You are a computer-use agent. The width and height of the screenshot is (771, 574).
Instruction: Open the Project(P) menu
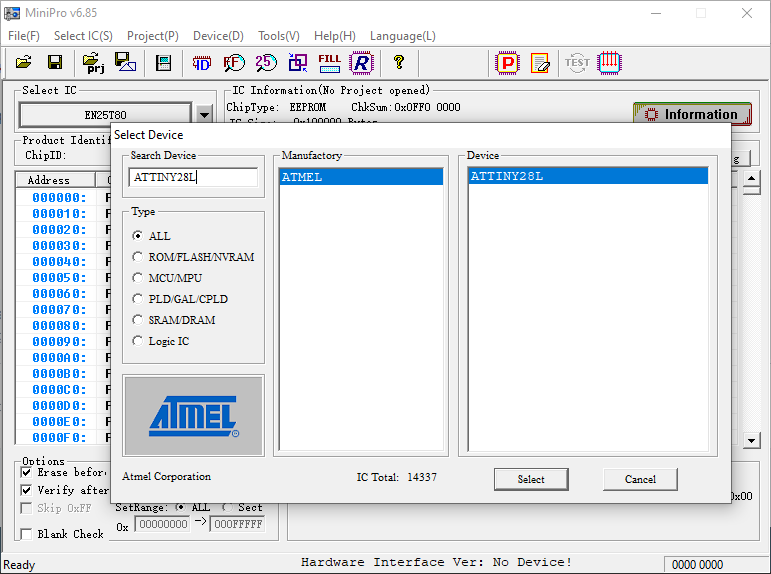(152, 36)
